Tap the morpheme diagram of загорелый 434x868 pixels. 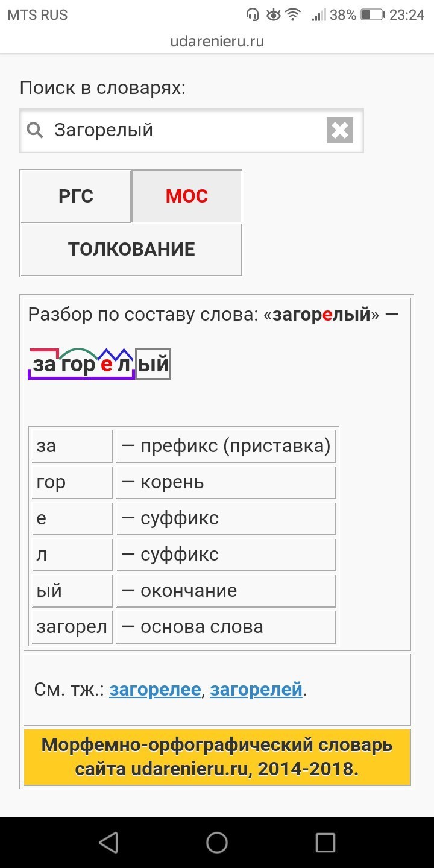tap(100, 364)
